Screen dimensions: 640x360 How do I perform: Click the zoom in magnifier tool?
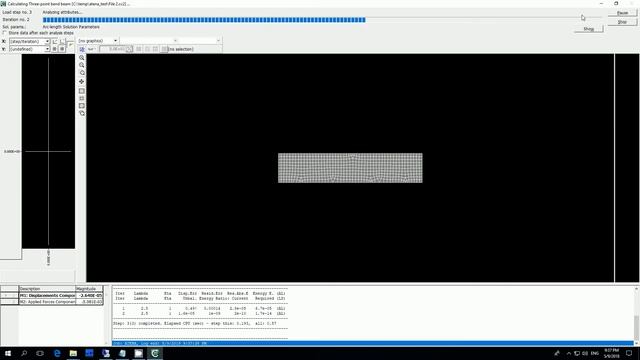click(82, 58)
